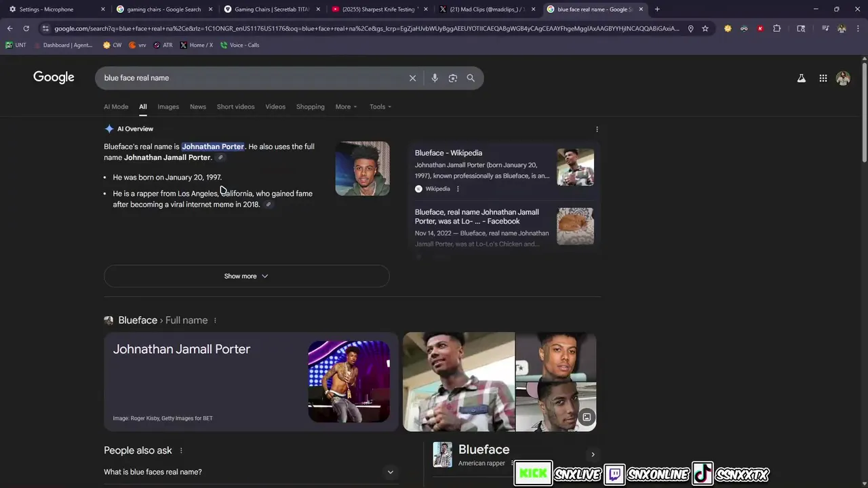Close the Settings - Microphone tab
868x488 pixels.
[x=103, y=9]
